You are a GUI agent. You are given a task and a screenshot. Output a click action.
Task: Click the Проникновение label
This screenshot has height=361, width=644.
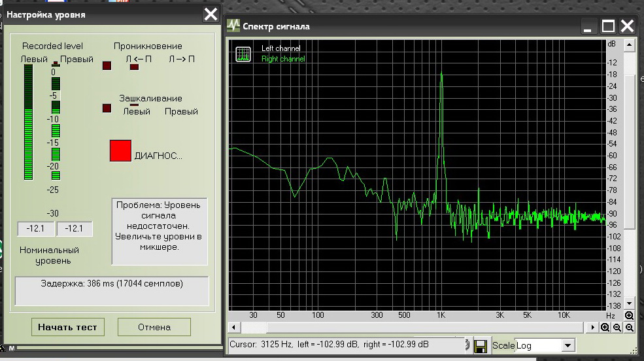click(x=148, y=46)
